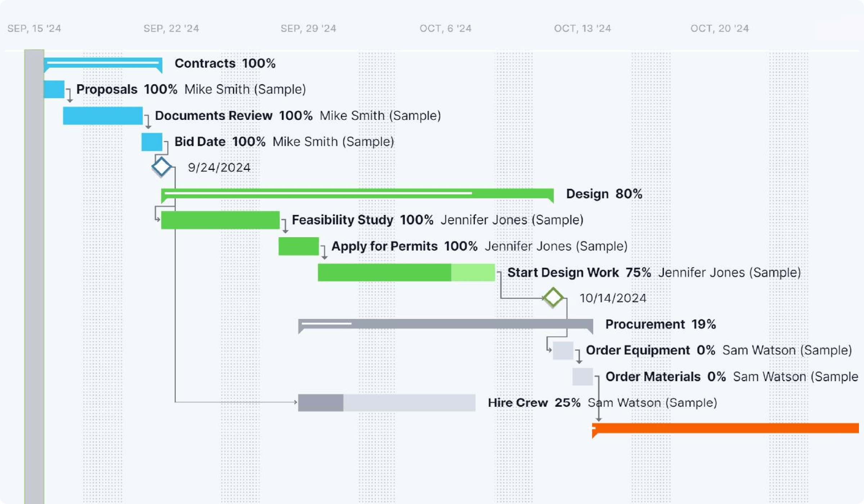Click the Design 80% label
Viewport: 864px width, 504px height.
coord(604,194)
